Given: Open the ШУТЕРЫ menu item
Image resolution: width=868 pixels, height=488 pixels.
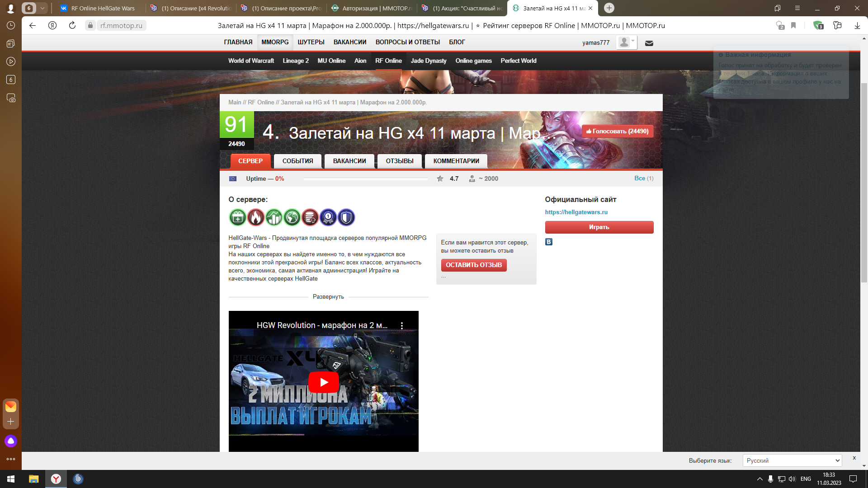Looking at the screenshot, I should [311, 42].
